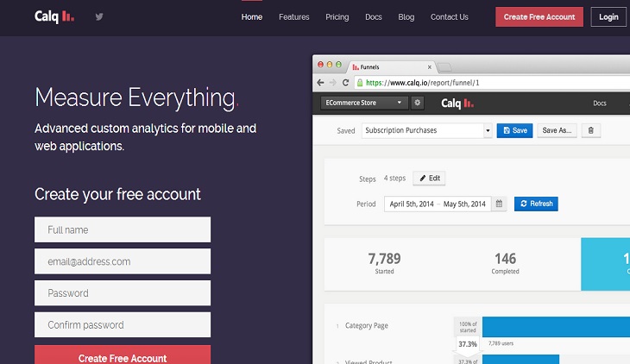Open the Features nav item
The image size is (630, 364).
click(x=294, y=17)
